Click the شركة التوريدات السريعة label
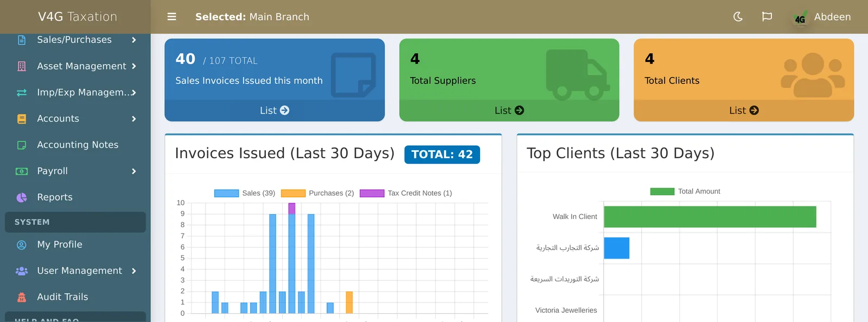 [565, 279]
